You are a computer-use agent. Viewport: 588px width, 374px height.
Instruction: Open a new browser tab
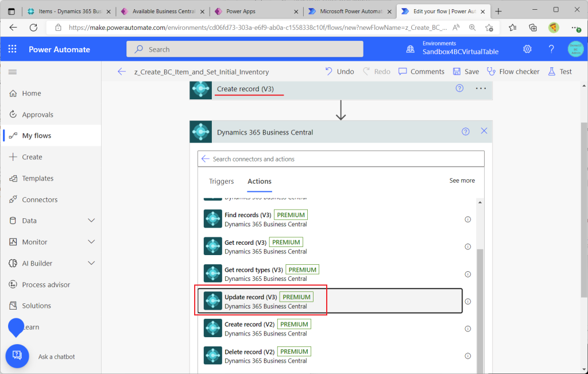click(x=498, y=11)
